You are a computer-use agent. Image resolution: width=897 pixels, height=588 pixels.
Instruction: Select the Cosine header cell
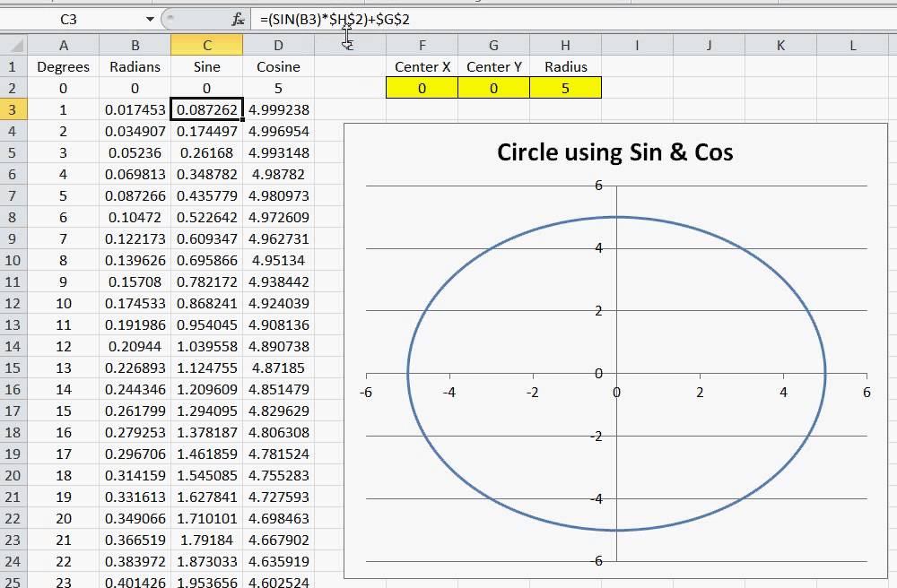[279, 67]
